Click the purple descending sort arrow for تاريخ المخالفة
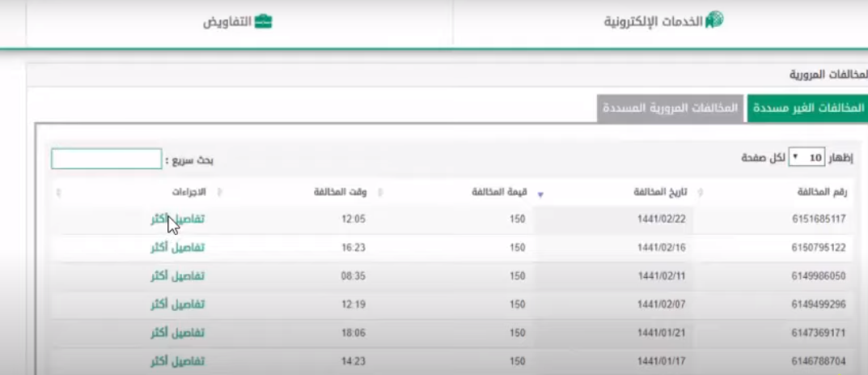This screenshot has height=375, width=868. click(x=540, y=194)
